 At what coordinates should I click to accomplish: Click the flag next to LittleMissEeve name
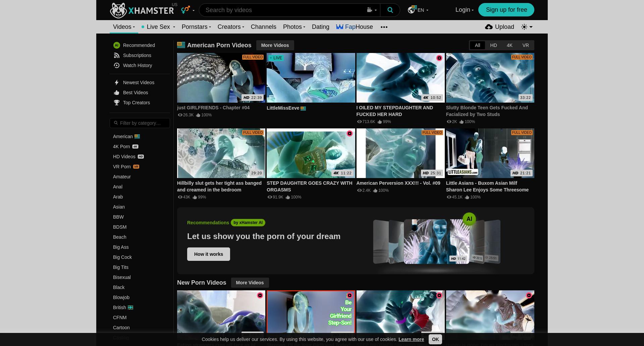[x=303, y=108]
